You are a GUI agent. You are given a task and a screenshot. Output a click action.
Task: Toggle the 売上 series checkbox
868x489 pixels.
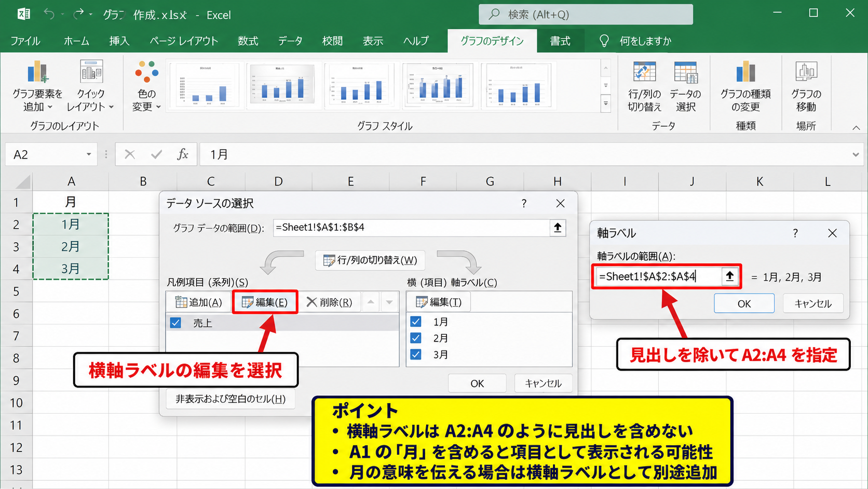point(175,323)
